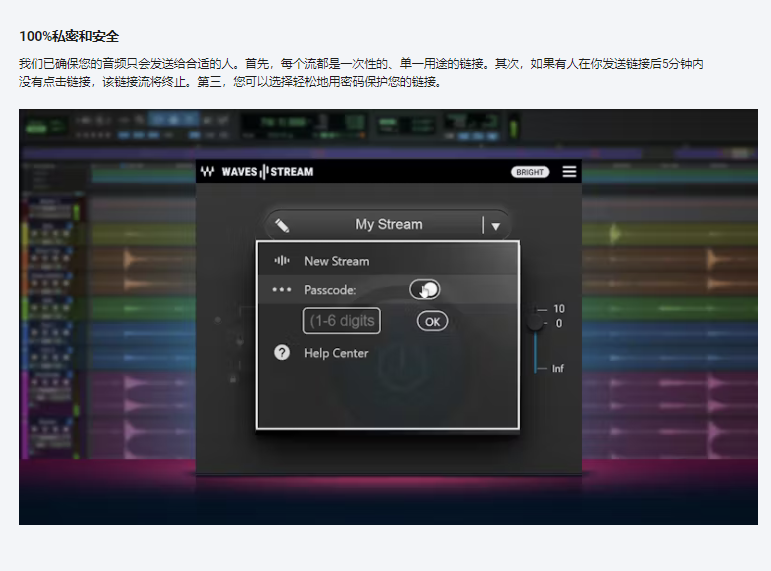Open Help Center entry
Screen dimensions: 771x571
pyautogui.click(x=336, y=353)
